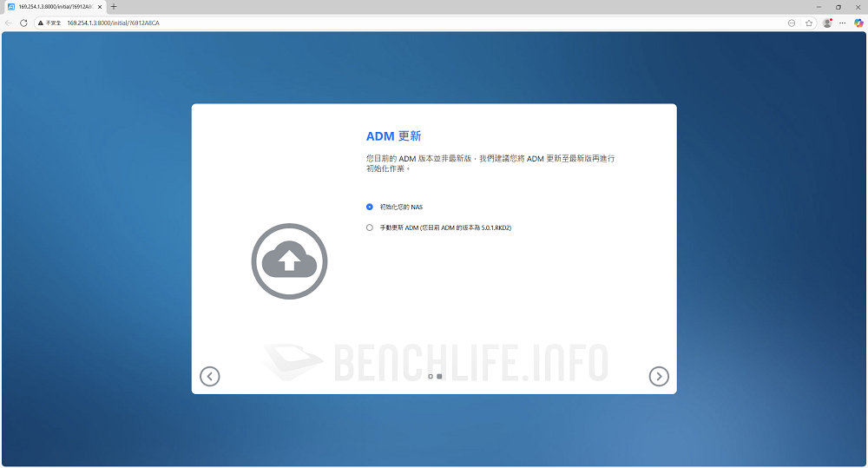868x468 pixels.
Task: Reload the page with the refresh icon
Action: (x=23, y=23)
